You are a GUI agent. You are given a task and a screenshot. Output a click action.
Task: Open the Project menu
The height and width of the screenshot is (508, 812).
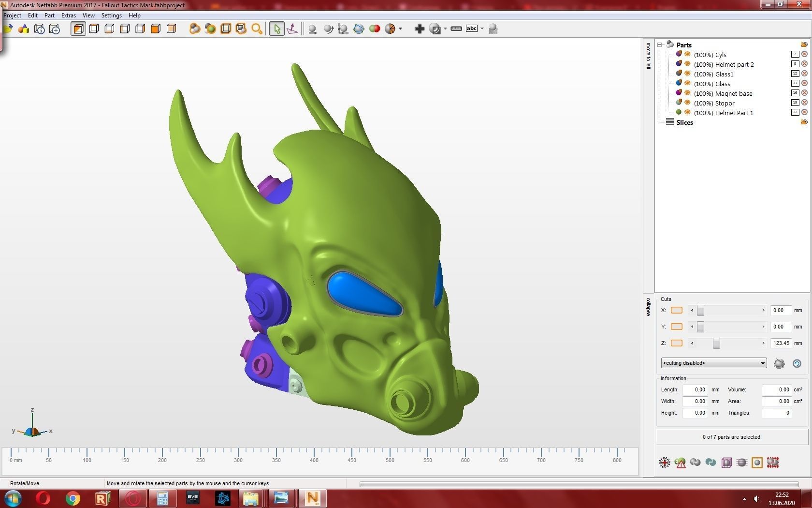[x=12, y=15]
